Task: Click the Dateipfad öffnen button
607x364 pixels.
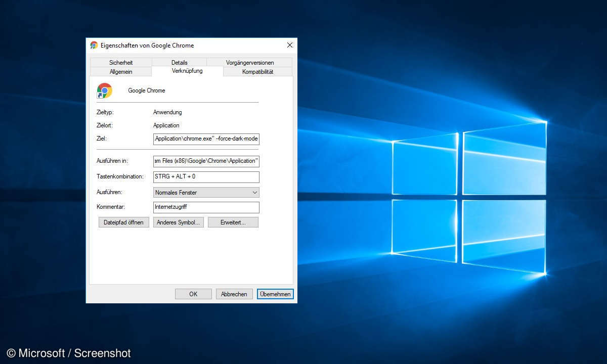Action: [124, 222]
